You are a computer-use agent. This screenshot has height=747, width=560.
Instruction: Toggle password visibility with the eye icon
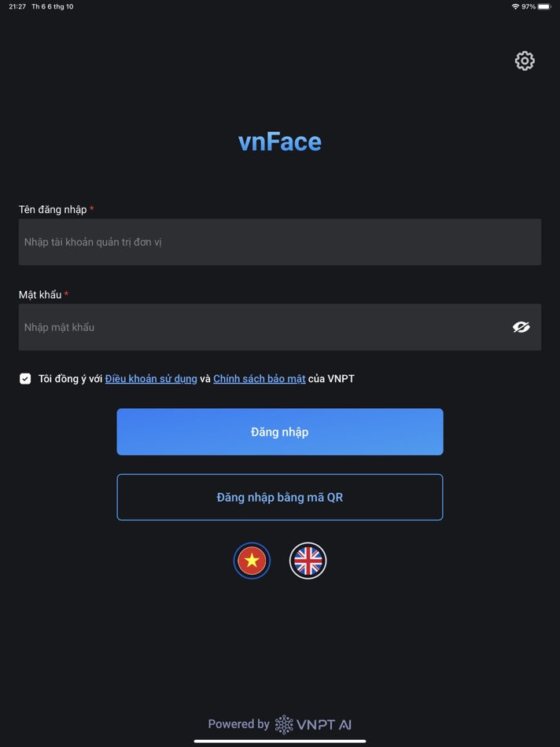521,326
